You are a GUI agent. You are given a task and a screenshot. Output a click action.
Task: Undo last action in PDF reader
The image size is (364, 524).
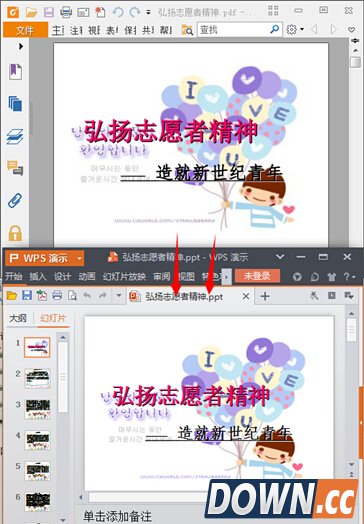118,12
